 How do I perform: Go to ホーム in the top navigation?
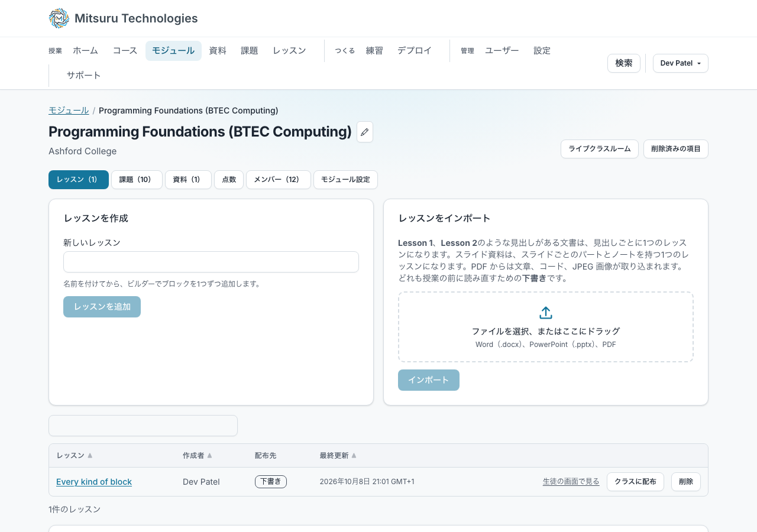point(86,51)
